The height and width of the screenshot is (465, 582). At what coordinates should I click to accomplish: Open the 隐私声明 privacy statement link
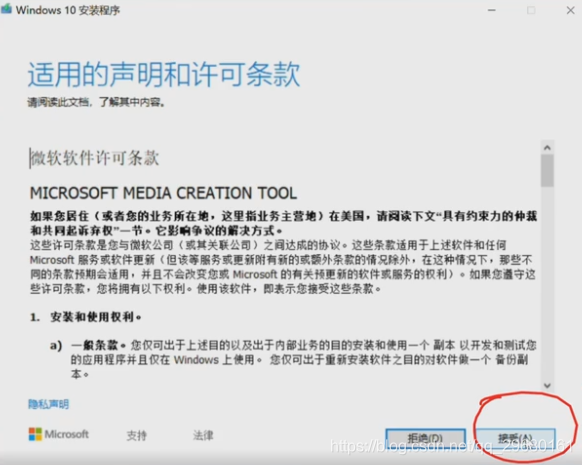tap(49, 404)
